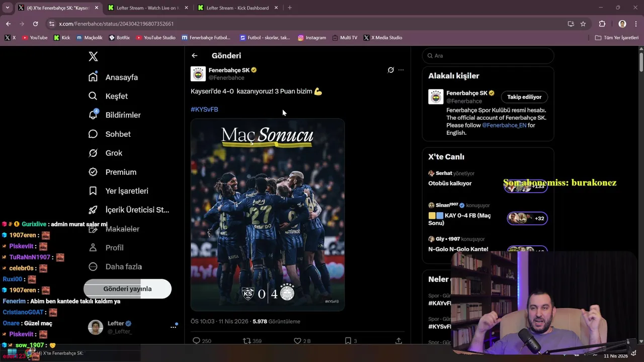Open Futbol - skorlar bookmark
This screenshot has width=644, height=362.
(265, 38)
